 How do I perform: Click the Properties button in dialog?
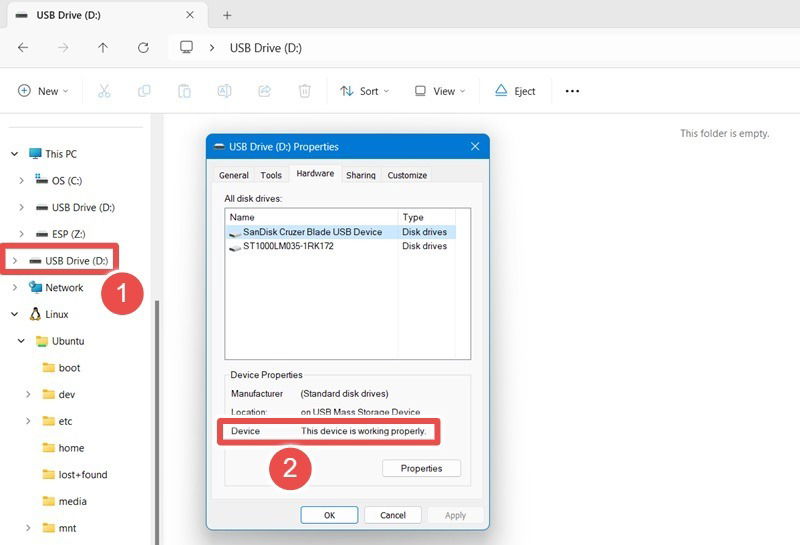[421, 468]
